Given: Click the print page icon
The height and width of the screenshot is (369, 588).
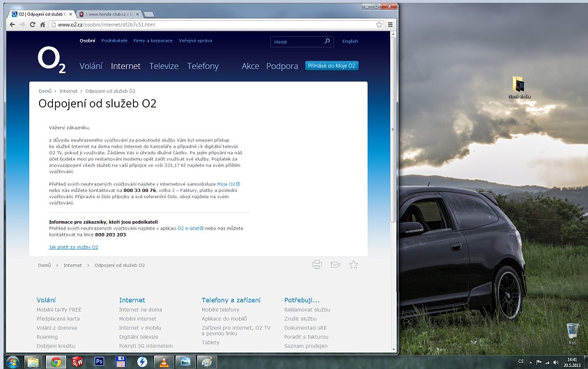Looking at the screenshot, I should 317,265.
